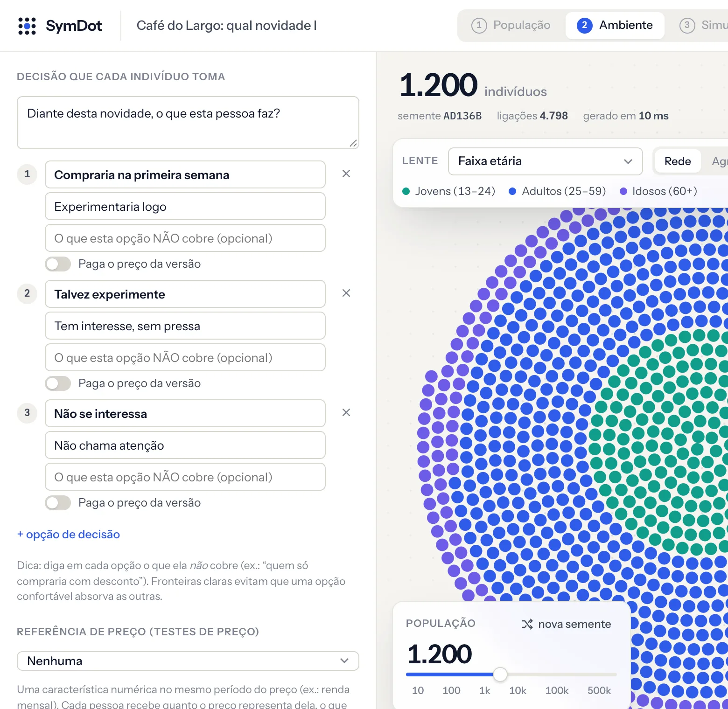Click the 10k mark on population scale

click(x=518, y=690)
